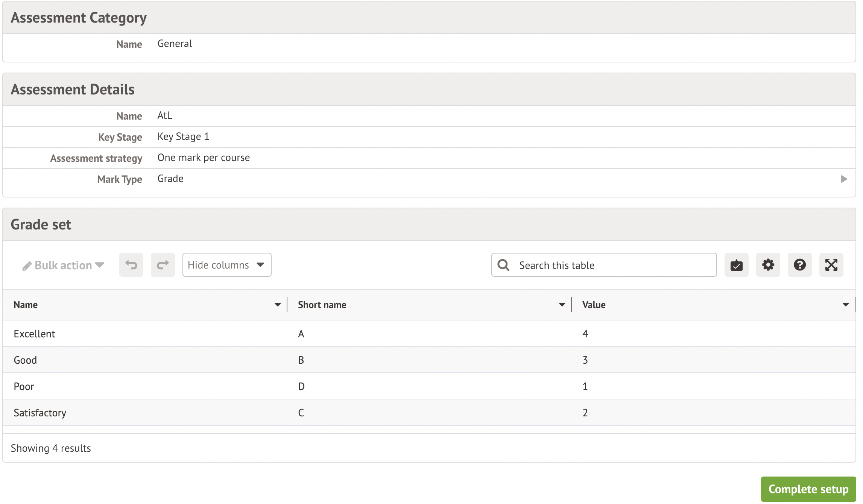Click the help question mark icon
Viewport: 863px width, 504px height.
[799, 265]
